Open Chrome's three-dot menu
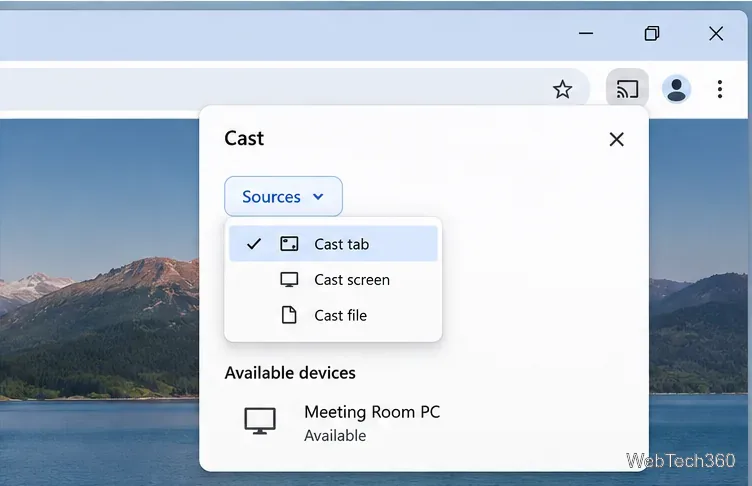Screen dimensions: 752x486 [719, 89]
